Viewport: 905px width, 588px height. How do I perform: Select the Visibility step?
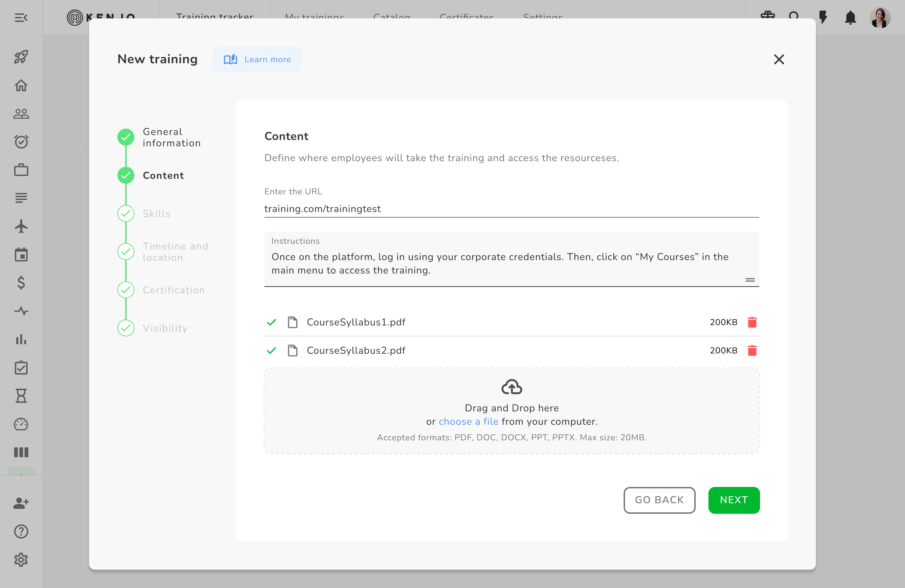[165, 328]
